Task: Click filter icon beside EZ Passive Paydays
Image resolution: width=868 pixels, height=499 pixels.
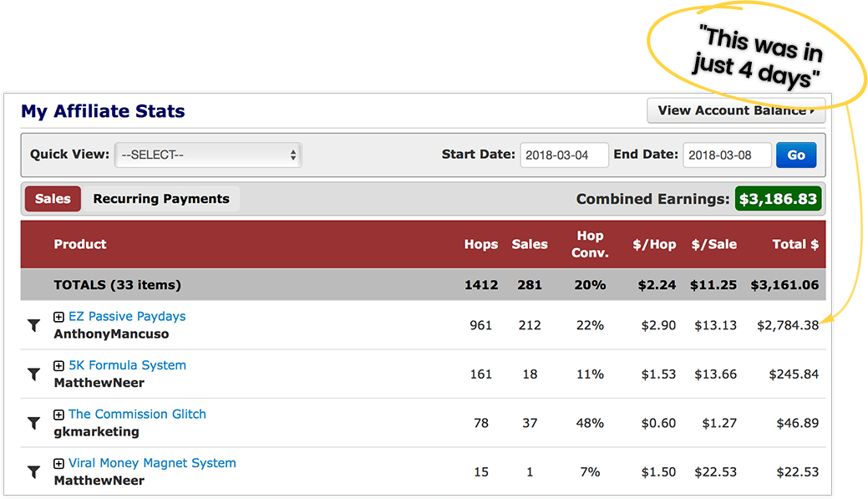Action: point(33,326)
